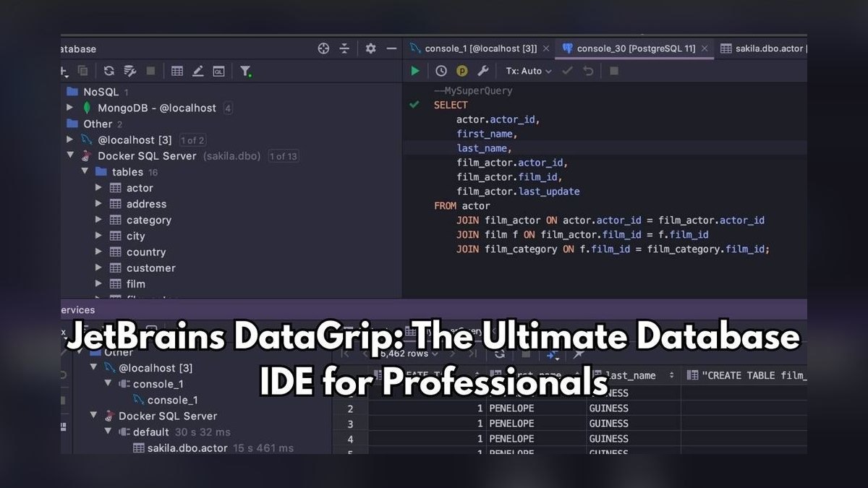
Task: Collapse the Docker SQL Server node in Database tree
Action: 70,156
